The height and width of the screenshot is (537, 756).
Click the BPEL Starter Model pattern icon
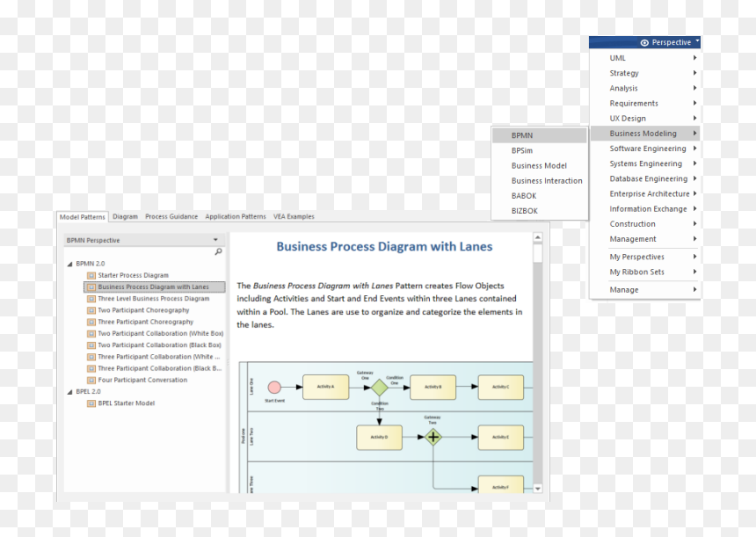click(91, 403)
